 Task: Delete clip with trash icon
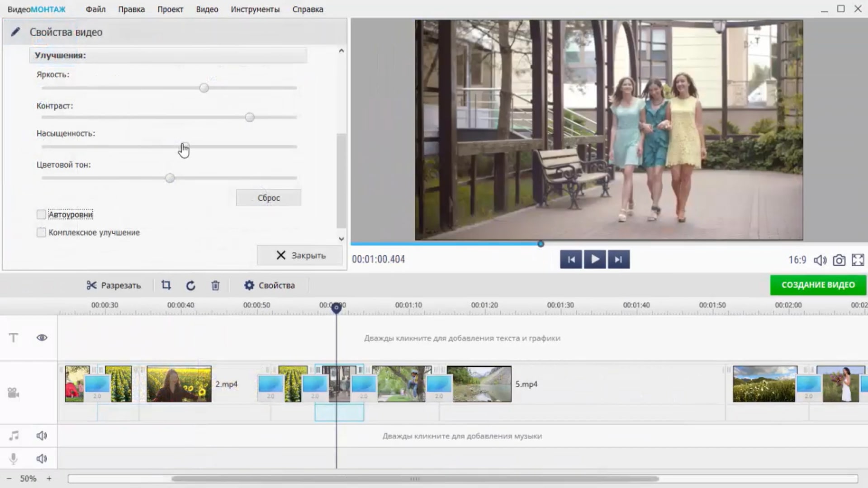pos(215,285)
